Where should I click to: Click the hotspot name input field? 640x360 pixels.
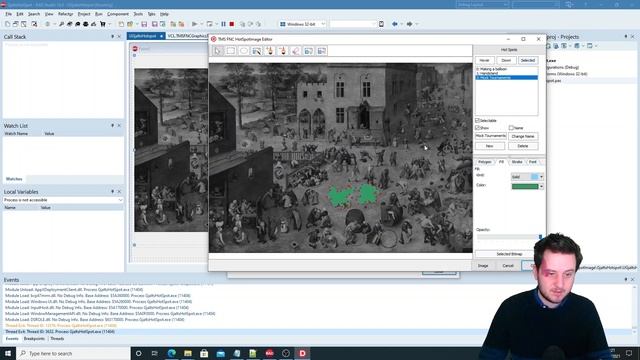point(491,136)
